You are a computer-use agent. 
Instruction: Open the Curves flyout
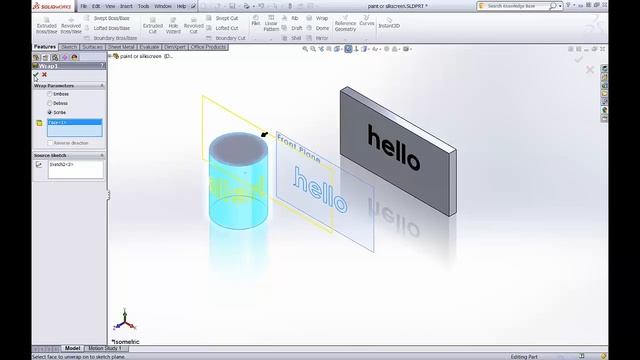(367, 21)
